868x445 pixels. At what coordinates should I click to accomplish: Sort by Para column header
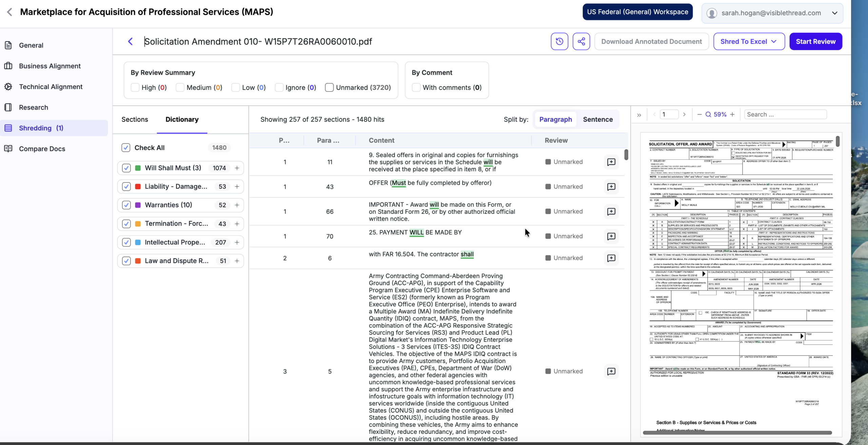(x=328, y=140)
